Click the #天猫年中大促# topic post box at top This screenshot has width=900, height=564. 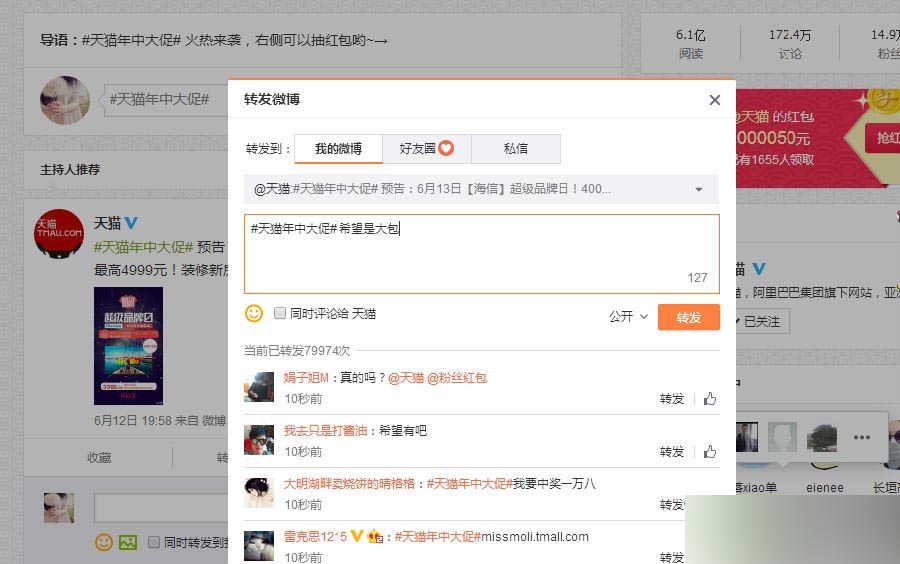click(166, 100)
